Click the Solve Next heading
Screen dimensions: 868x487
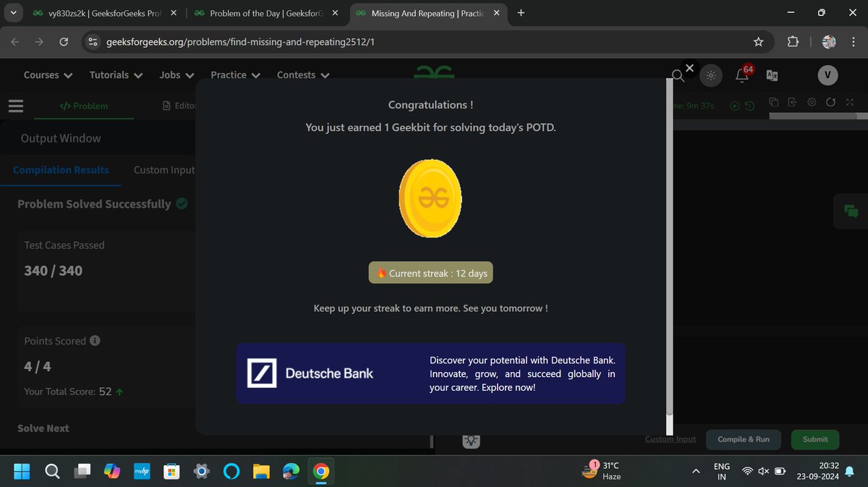[x=43, y=428]
